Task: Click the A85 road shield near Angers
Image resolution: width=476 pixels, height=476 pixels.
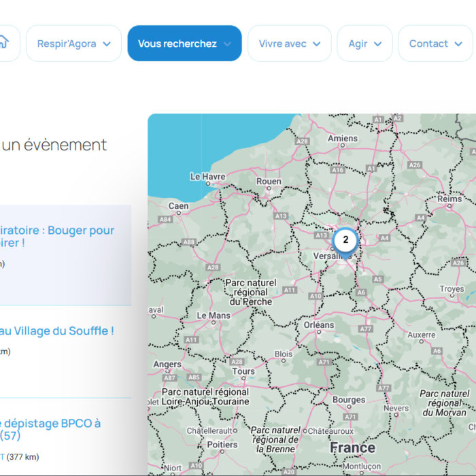Action: (x=194, y=377)
